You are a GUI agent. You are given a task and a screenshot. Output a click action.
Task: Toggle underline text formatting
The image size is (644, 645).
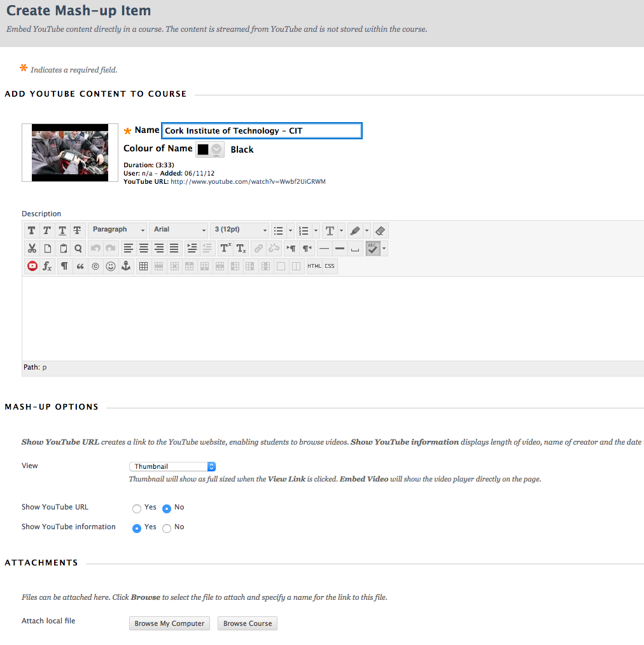tap(62, 231)
